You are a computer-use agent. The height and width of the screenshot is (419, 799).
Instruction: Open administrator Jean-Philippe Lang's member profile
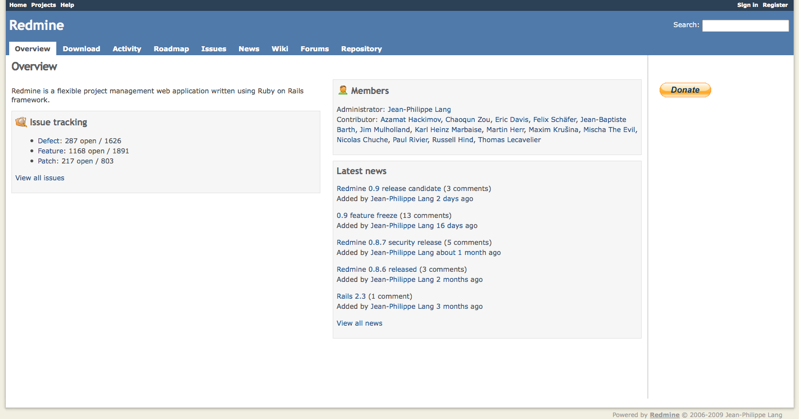(419, 110)
